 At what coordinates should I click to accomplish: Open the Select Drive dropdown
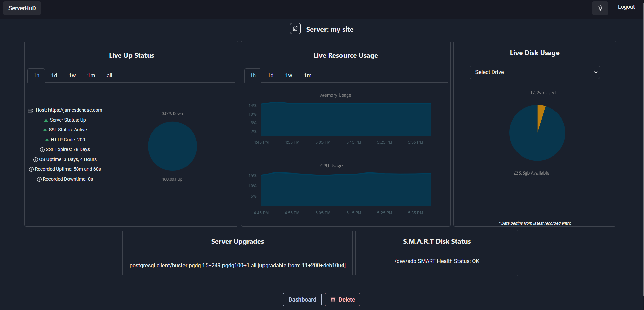[534, 72]
